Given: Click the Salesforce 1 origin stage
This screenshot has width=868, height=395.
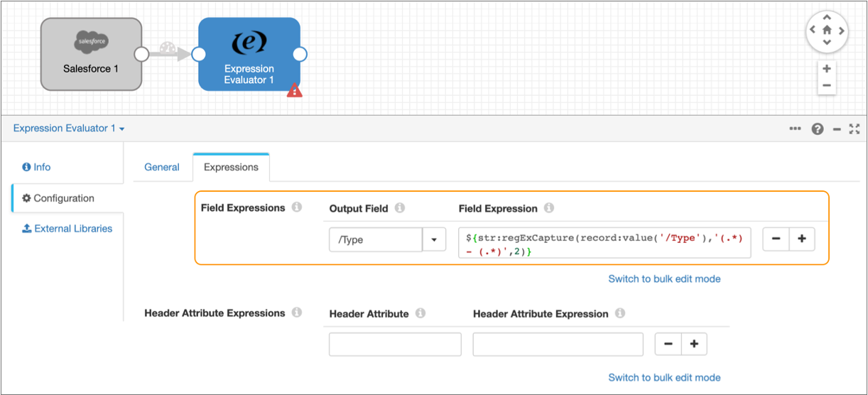Looking at the screenshot, I should coord(91,55).
